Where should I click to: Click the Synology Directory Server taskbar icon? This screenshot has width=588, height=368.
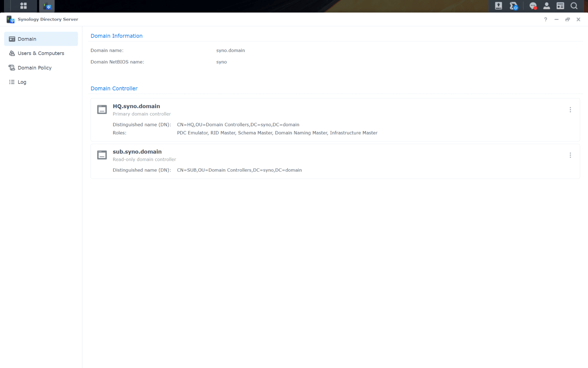[x=47, y=6]
